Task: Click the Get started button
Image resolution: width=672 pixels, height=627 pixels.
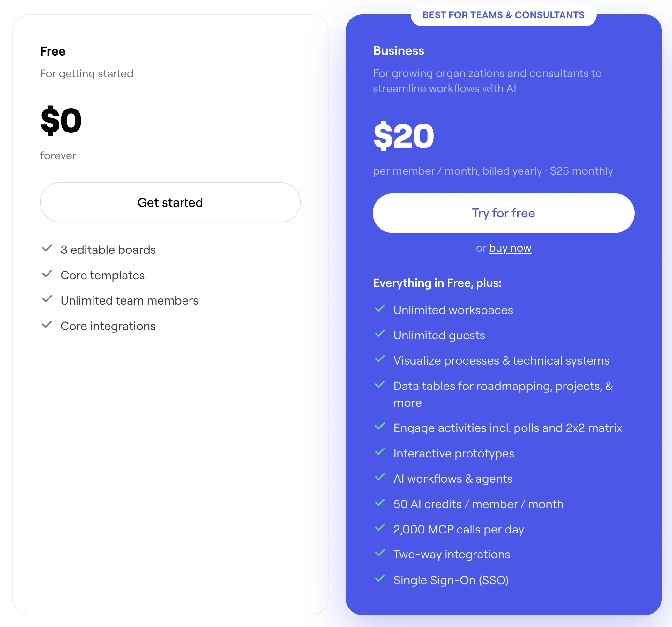Action: tap(170, 202)
